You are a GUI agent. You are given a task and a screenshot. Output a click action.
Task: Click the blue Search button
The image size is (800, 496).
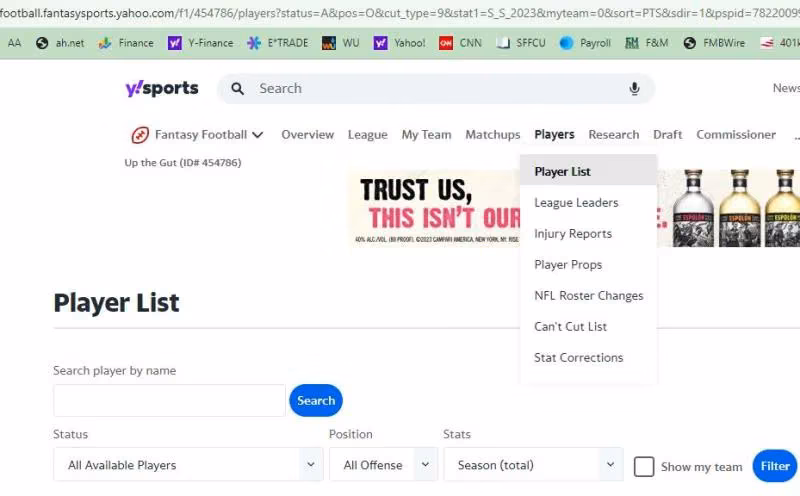pyautogui.click(x=316, y=401)
